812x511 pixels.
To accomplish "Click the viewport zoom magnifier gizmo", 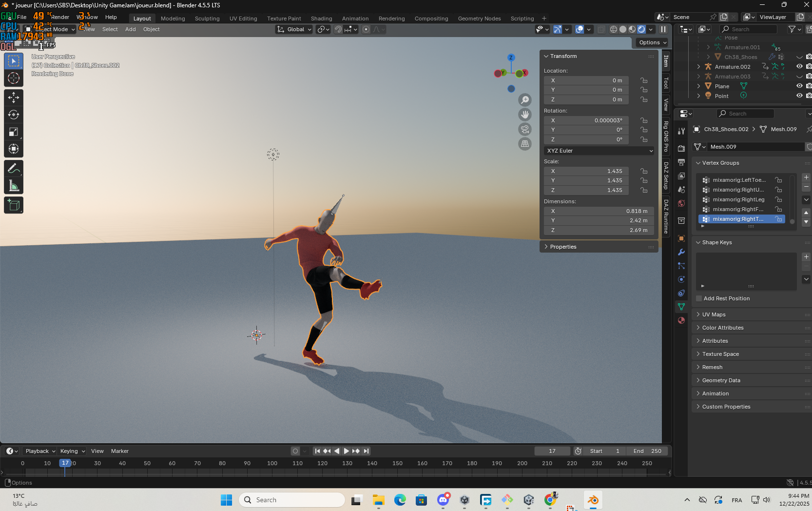I will [x=525, y=100].
